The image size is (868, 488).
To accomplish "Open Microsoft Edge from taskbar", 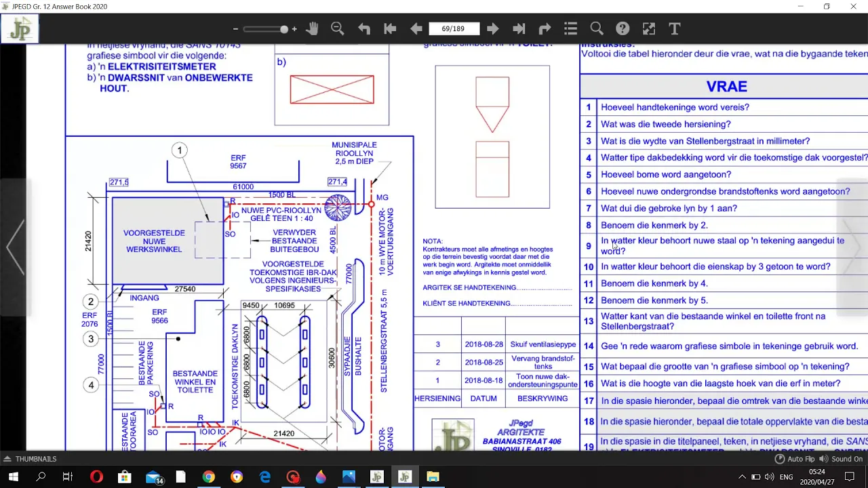I will pyautogui.click(x=264, y=477).
